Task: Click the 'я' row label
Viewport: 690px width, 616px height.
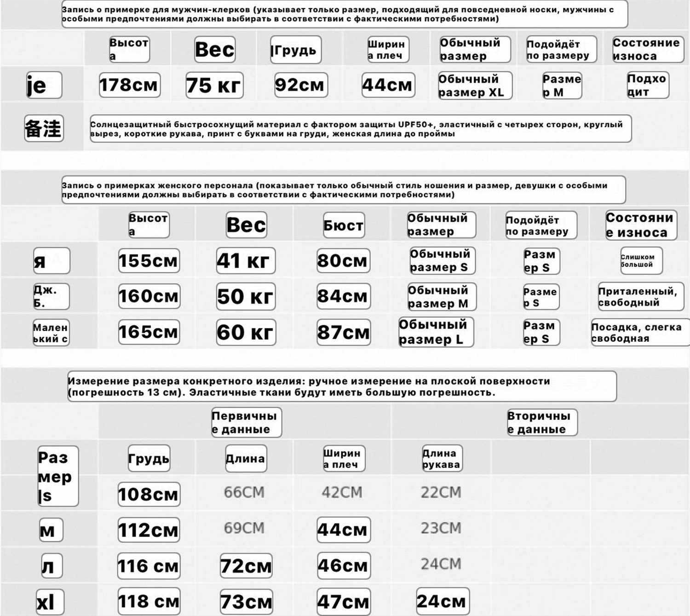Action: coord(51,261)
